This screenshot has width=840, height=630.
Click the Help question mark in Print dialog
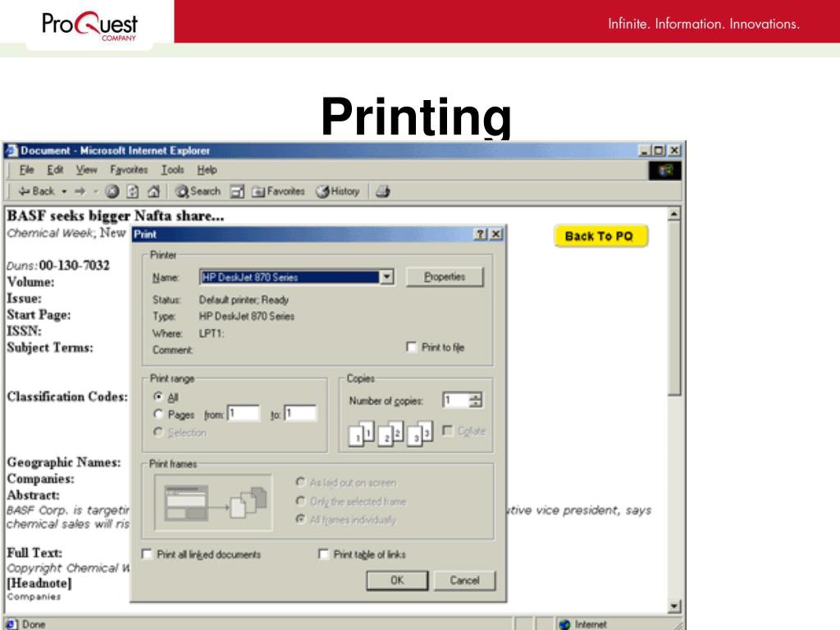pos(481,234)
